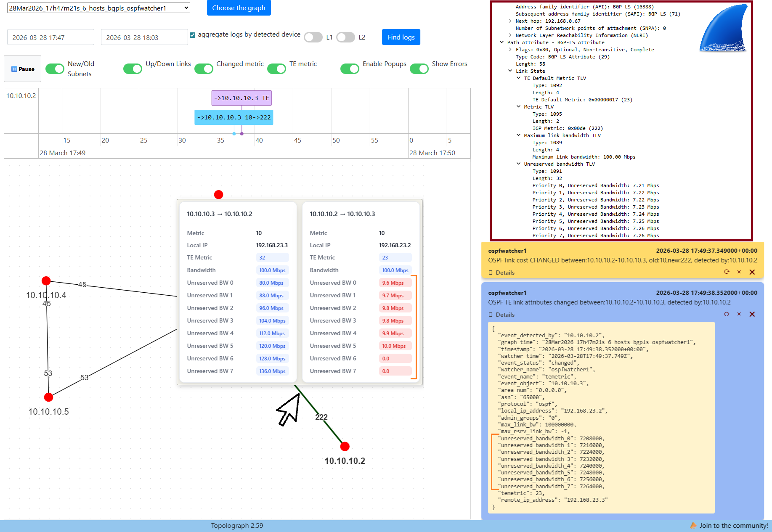Image resolution: width=772 pixels, height=532 pixels.
Task: Turn off Show Errors switch
Action: (419, 69)
